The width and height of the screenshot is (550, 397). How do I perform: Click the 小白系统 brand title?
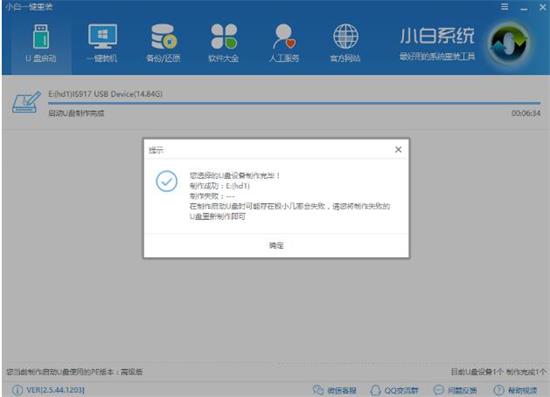437,36
